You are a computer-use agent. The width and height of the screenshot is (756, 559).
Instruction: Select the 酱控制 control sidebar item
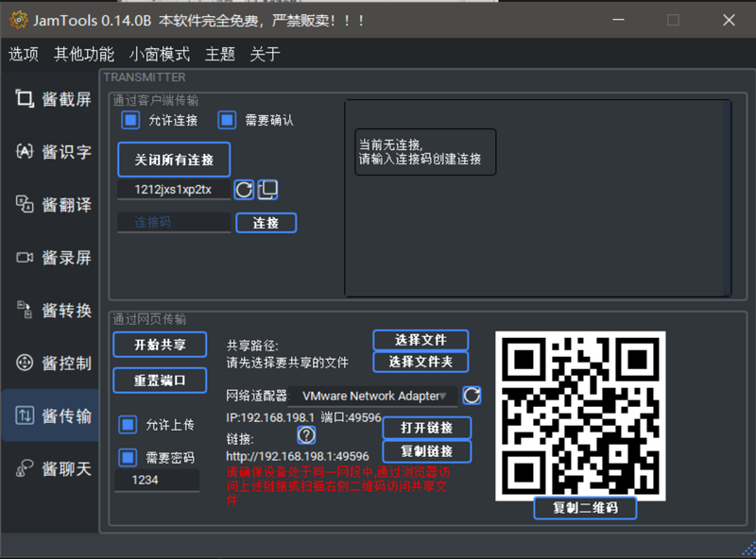pyautogui.click(x=53, y=364)
